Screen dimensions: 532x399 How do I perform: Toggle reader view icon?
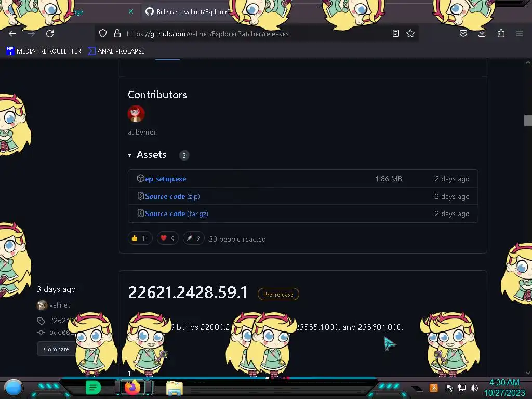click(x=395, y=33)
